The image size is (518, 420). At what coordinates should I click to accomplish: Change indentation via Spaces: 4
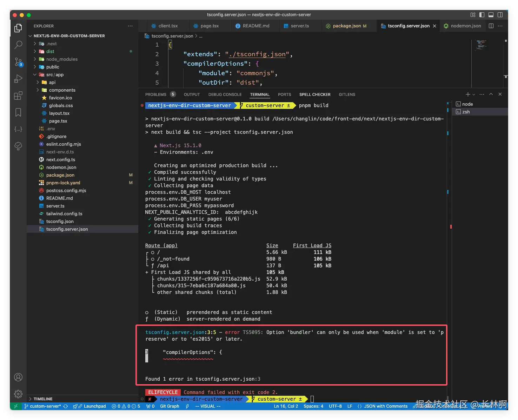coord(313,406)
